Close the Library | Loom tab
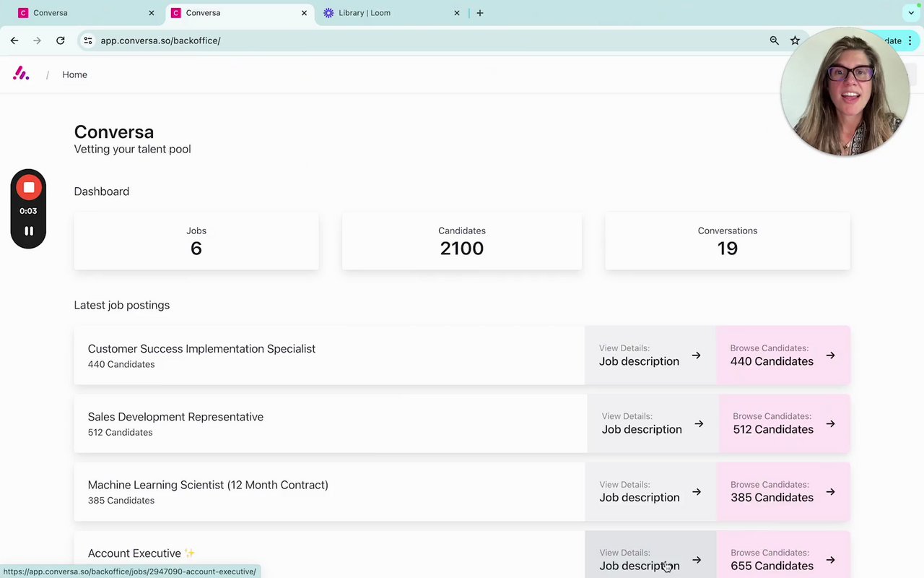The height and width of the screenshot is (578, 924). (457, 13)
